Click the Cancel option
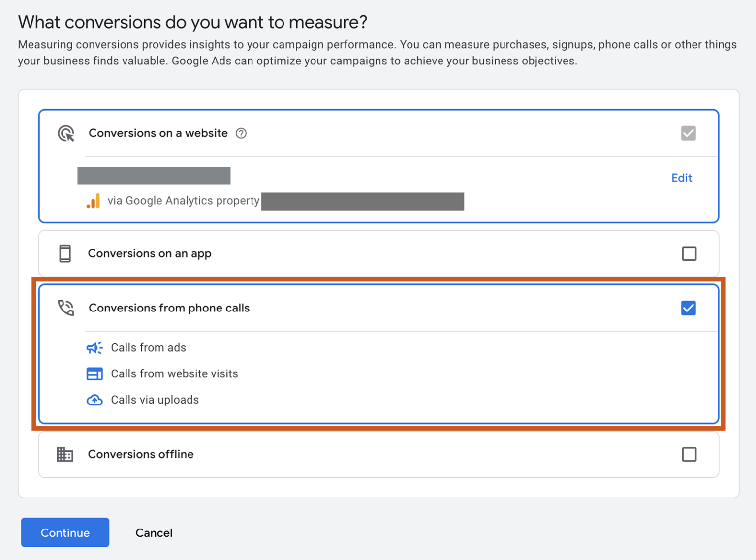The height and width of the screenshot is (560, 756). coord(154,532)
